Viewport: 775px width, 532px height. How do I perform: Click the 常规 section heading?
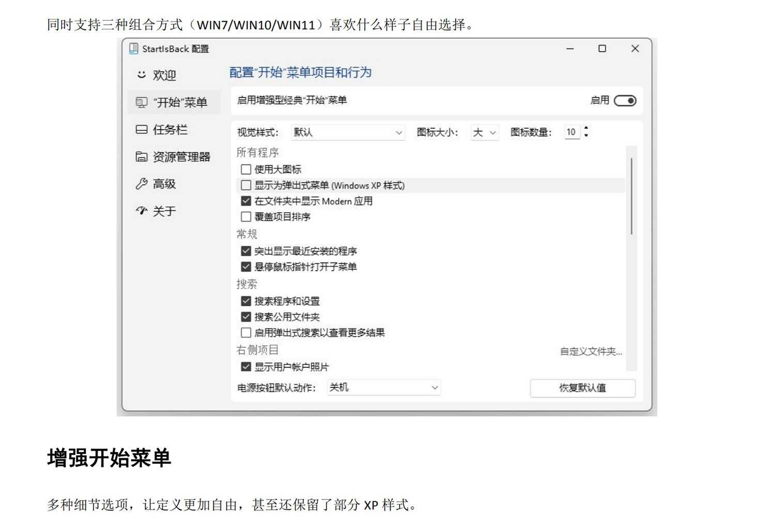(x=247, y=234)
